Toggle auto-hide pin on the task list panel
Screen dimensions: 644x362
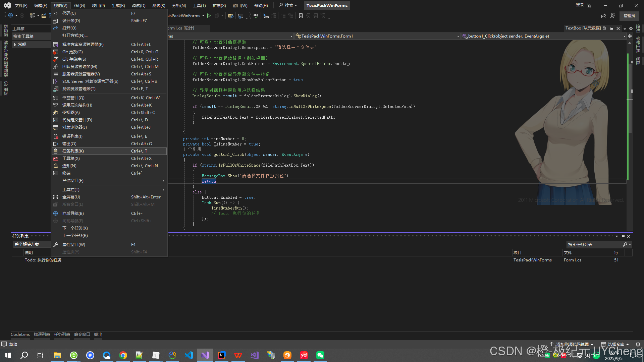[623, 236]
